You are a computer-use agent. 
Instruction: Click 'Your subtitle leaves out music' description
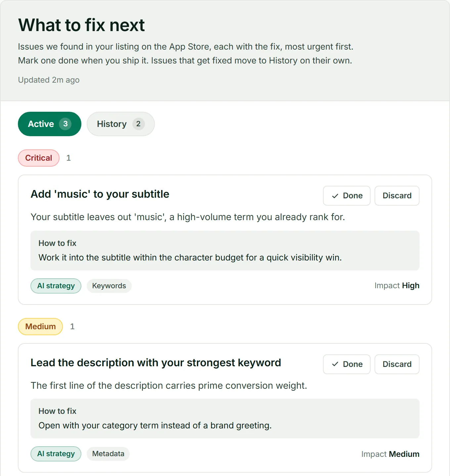tap(188, 217)
